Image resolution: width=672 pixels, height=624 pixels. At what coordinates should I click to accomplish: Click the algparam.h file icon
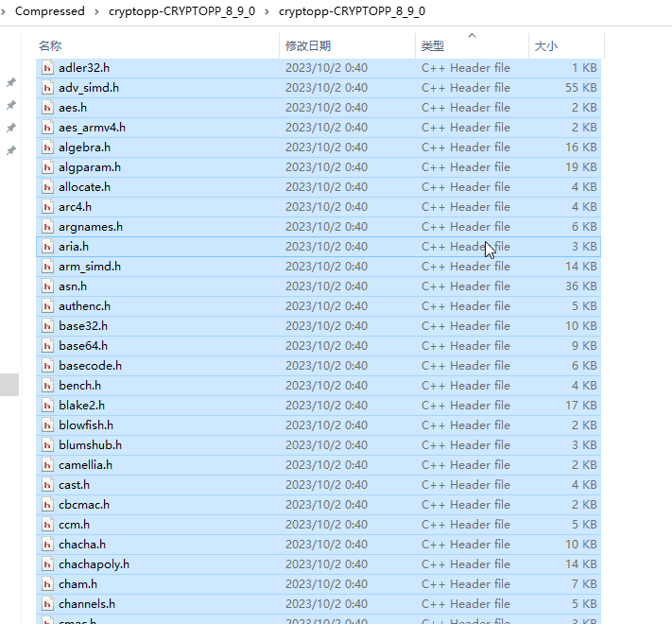pyautogui.click(x=47, y=167)
